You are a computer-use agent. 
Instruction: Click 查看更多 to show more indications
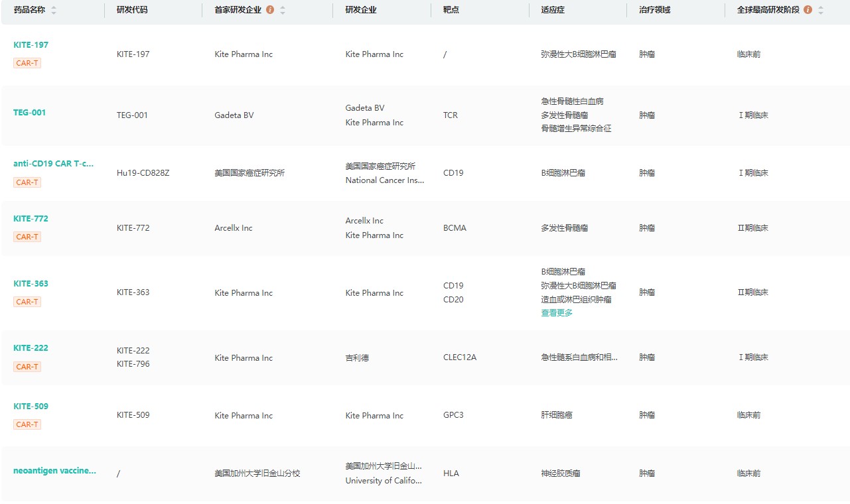[x=557, y=313]
